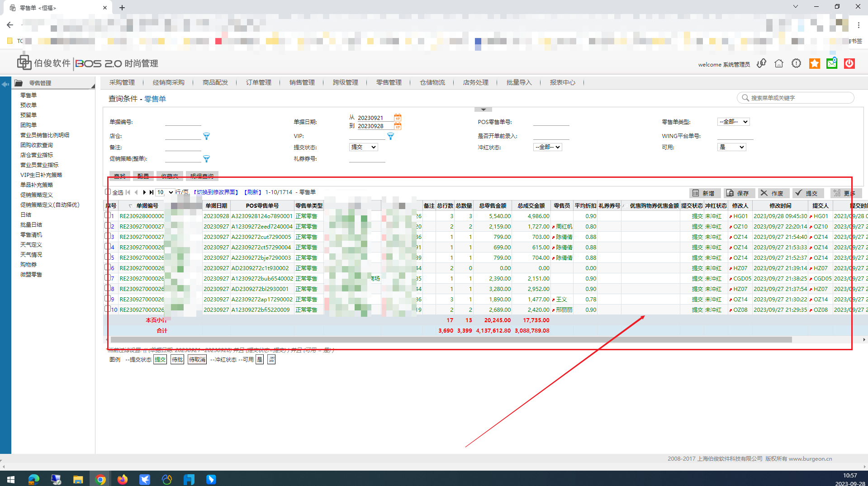
Task: Open the 可用 dropdown
Action: pyautogui.click(x=731, y=147)
